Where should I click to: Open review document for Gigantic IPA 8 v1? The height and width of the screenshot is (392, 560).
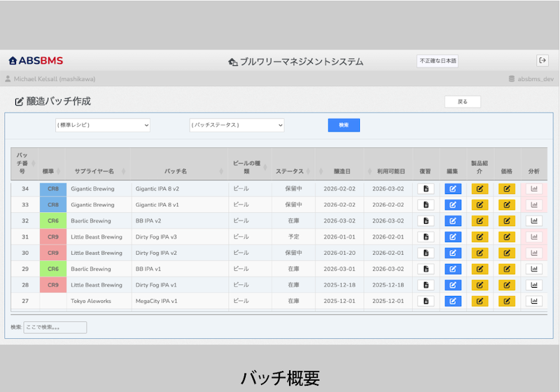click(x=426, y=205)
